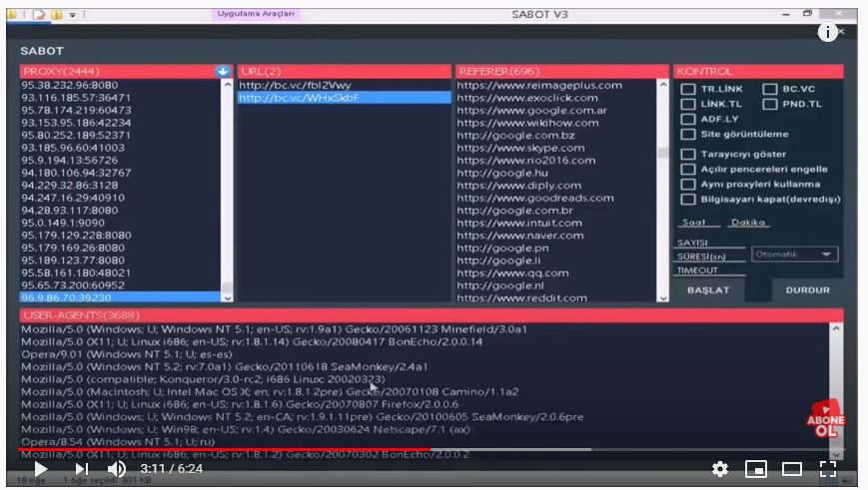The image size is (868, 490).
Task: Open the quick access toolbar dropdown arrow
Action: pos(73,15)
